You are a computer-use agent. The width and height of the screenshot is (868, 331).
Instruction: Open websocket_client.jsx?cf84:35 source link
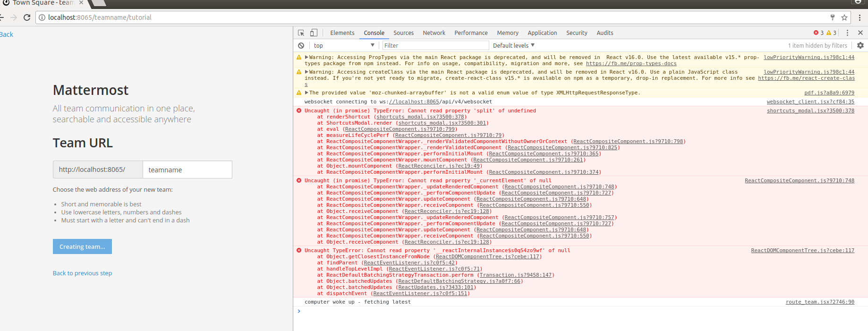pos(810,102)
